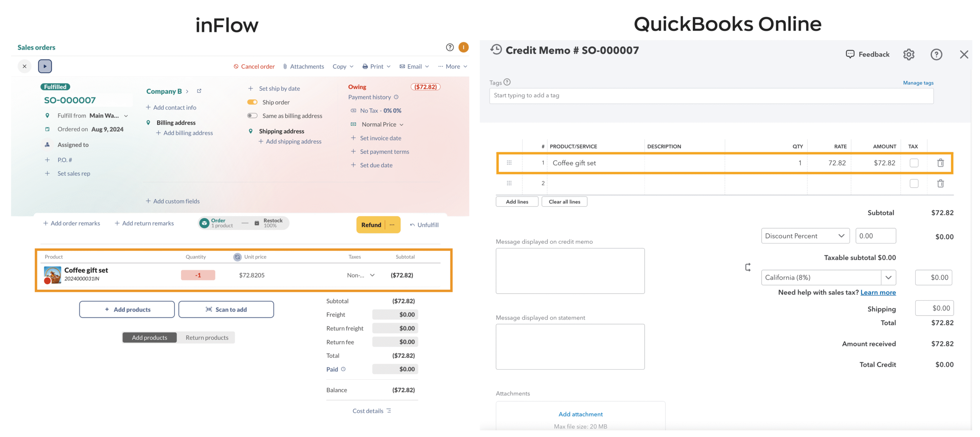Open Company B via the external link icon
Image resolution: width=980 pixels, height=437 pixels.
tap(199, 91)
